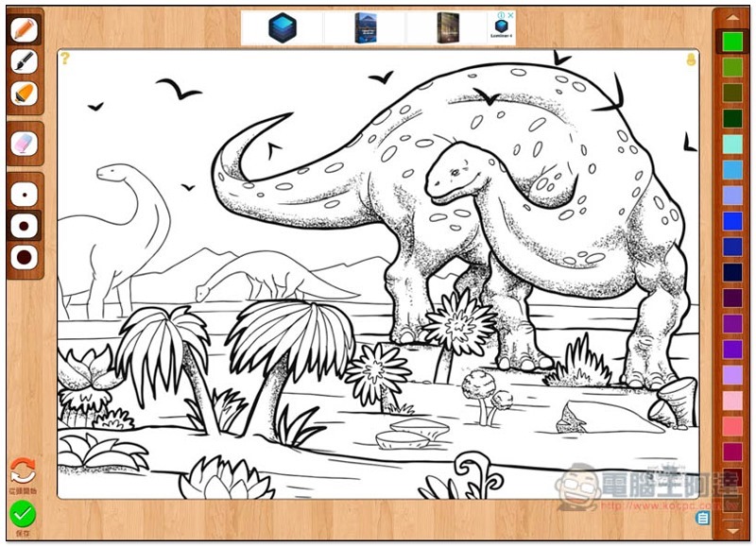The width and height of the screenshot is (756, 547).
Task: Select the pink eraser tool
Action: point(24,143)
